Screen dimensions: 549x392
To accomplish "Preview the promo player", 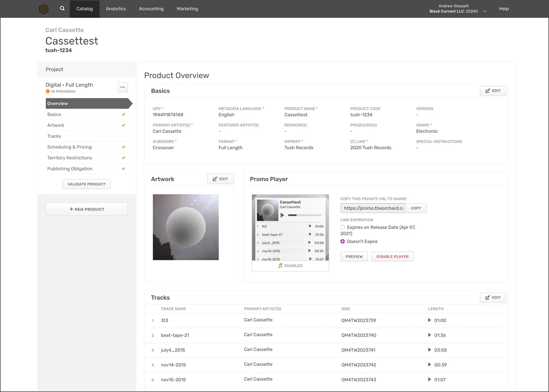I will click(354, 257).
